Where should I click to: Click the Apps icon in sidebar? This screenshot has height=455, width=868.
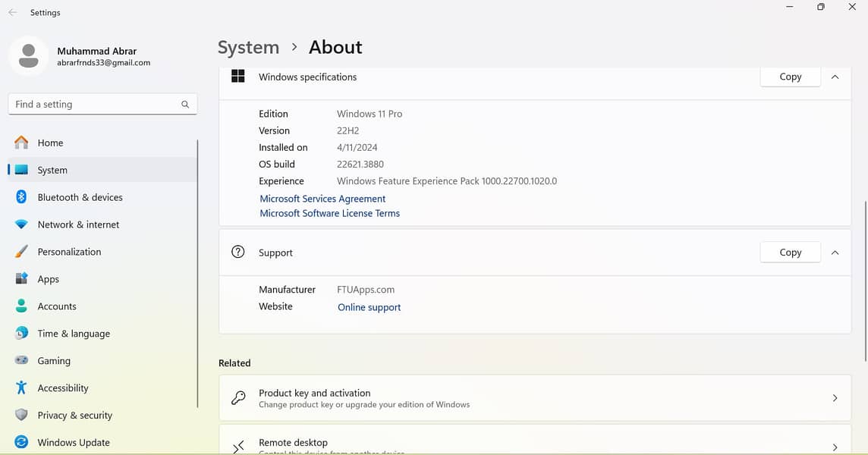21,279
